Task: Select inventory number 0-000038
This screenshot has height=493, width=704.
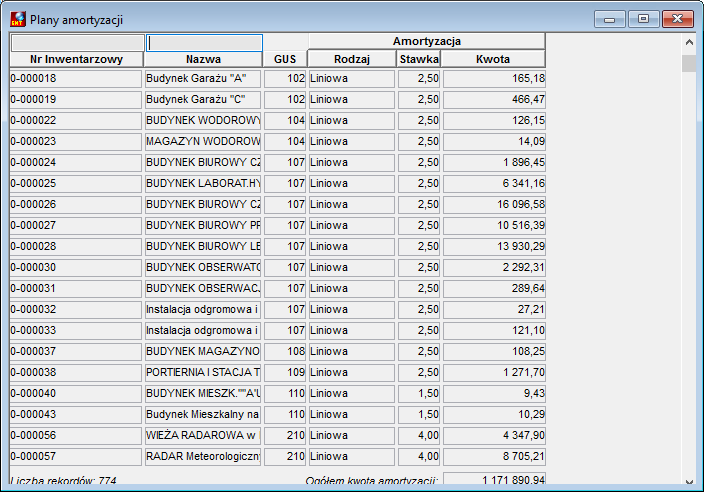Action: pos(76,373)
